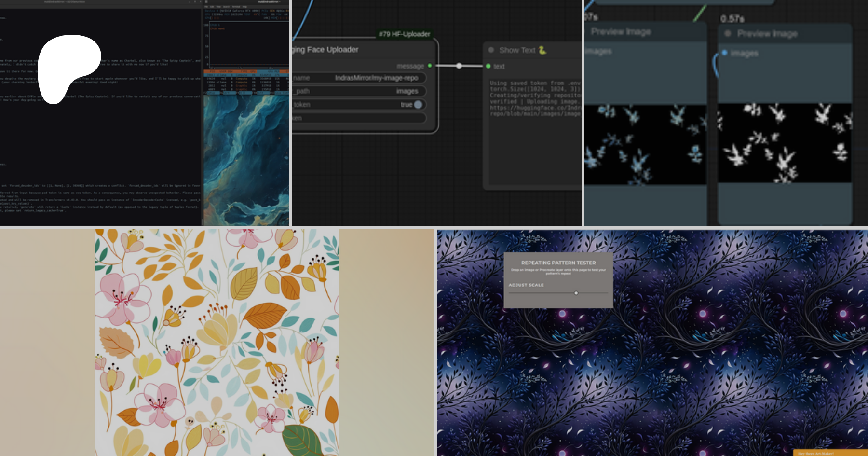
Task: Click the link midpoint dot between nodes
Action: click(x=459, y=66)
